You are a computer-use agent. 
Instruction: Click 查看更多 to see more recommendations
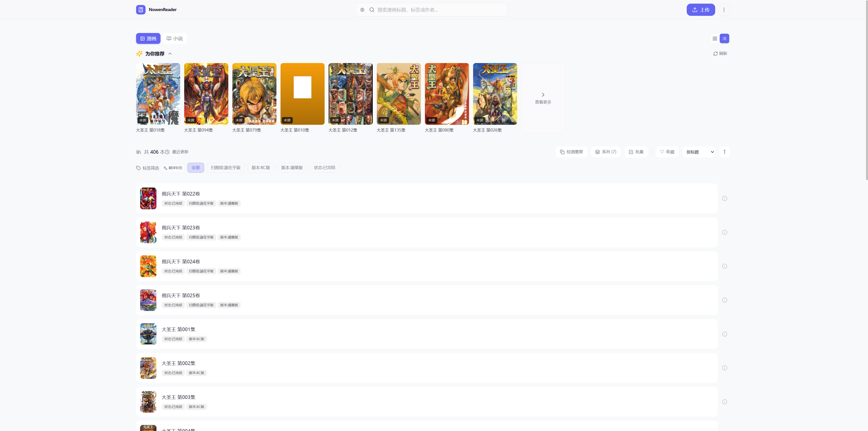[x=543, y=98]
